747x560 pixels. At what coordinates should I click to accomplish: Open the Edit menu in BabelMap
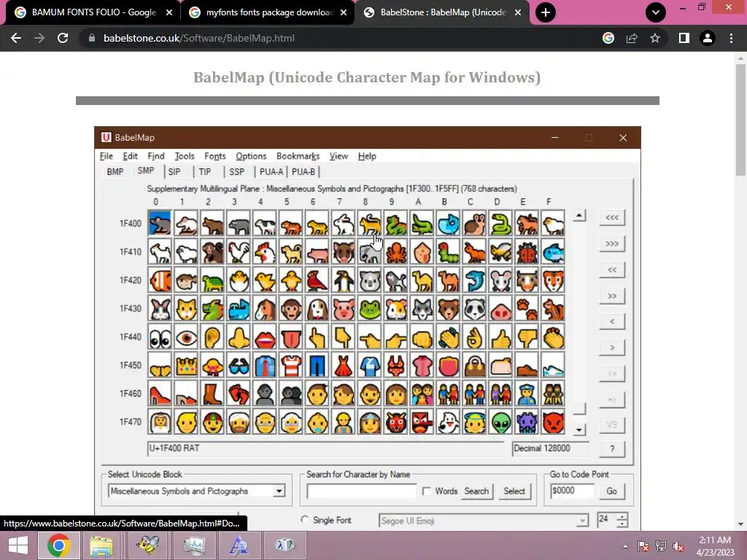130,156
